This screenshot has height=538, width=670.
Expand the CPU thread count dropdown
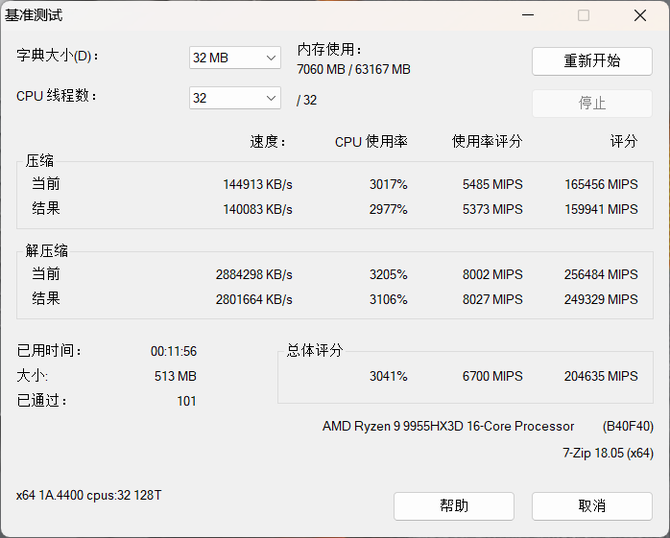click(x=235, y=98)
